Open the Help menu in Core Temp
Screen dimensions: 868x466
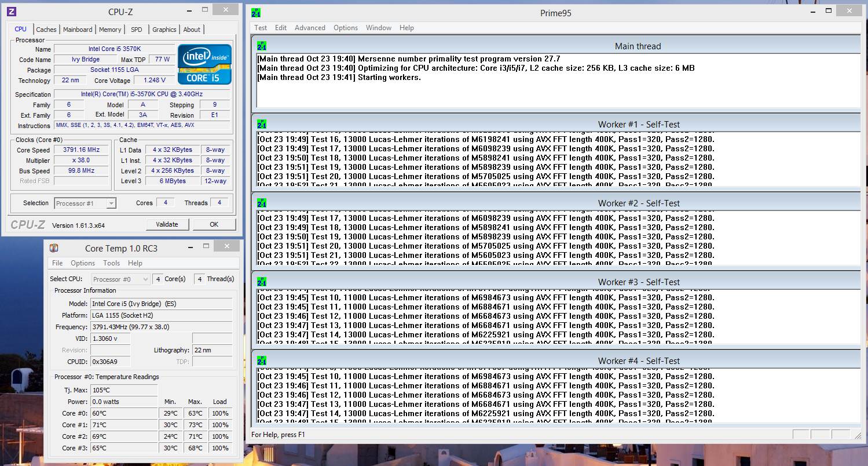click(x=135, y=263)
